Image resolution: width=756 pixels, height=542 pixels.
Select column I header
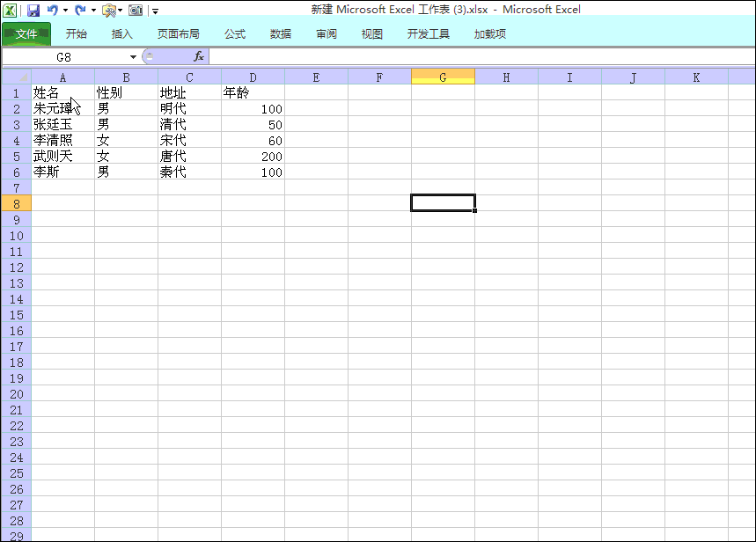(x=570, y=77)
